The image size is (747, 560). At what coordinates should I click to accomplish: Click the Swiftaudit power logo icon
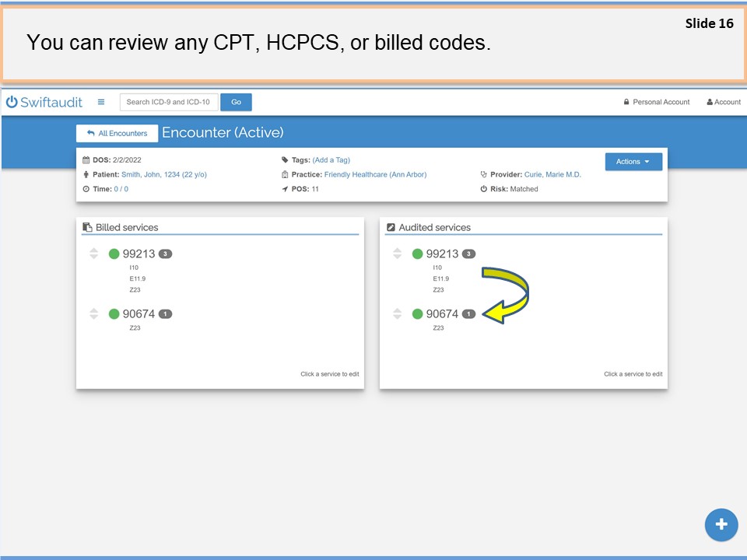pyautogui.click(x=12, y=102)
